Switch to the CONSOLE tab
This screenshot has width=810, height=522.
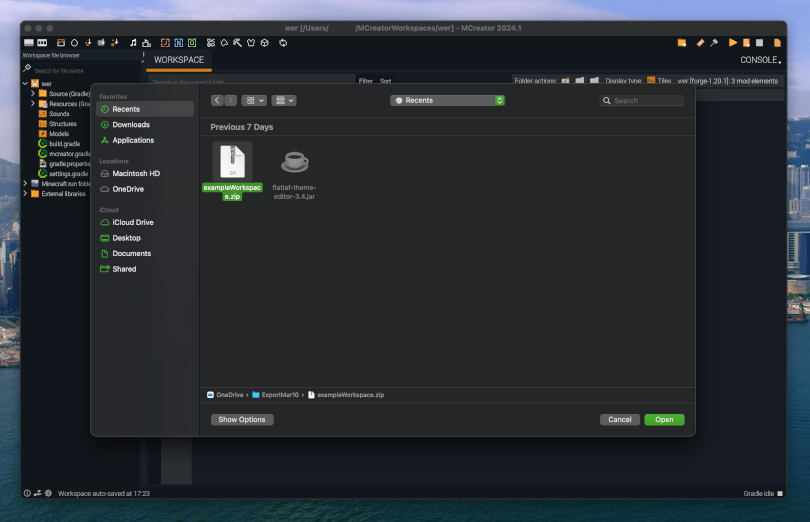(x=760, y=60)
